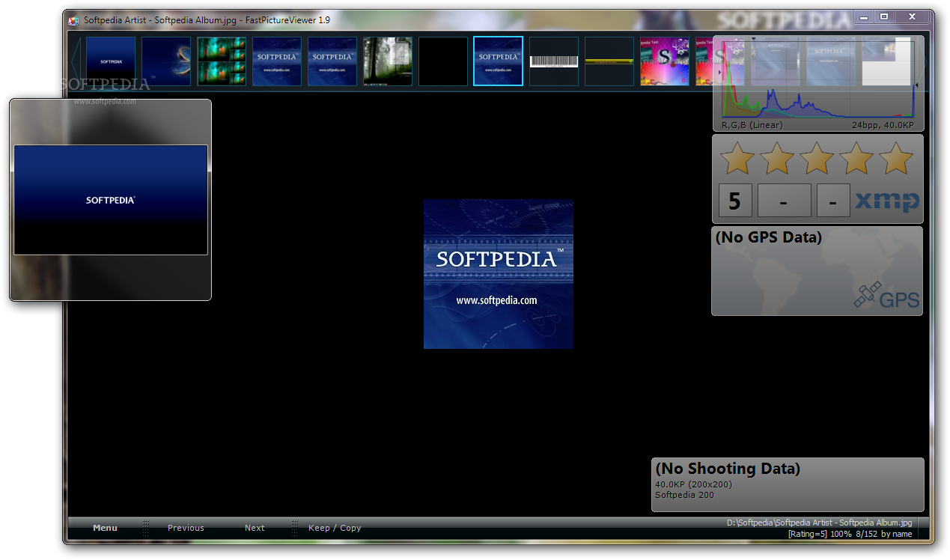Select the teal double-forest thumbnail
This screenshot has height=560, width=950.
pos(222,61)
